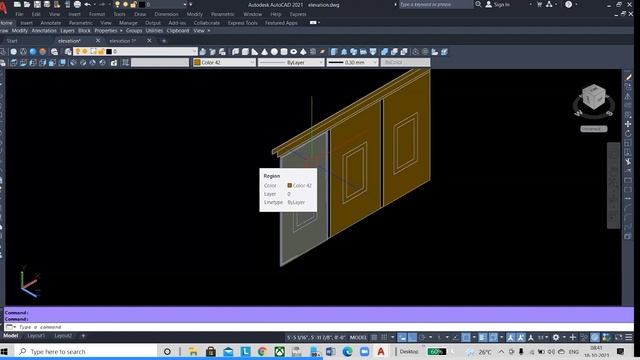Image resolution: width=640 pixels, height=360 pixels.
Task: Select the Wedge solid modeling tool
Action: tap(255, 52)
